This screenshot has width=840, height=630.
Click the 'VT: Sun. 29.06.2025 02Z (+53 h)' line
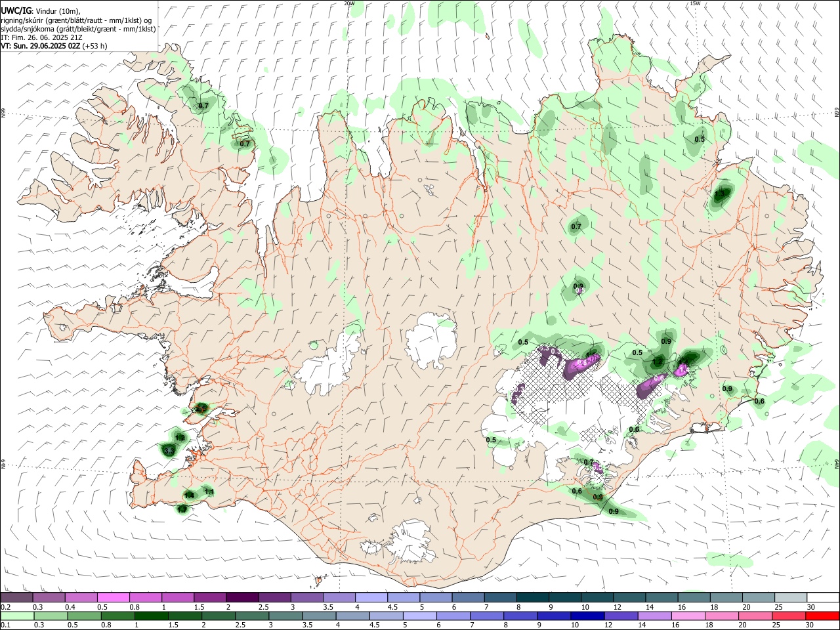click(x=54, y=46)
